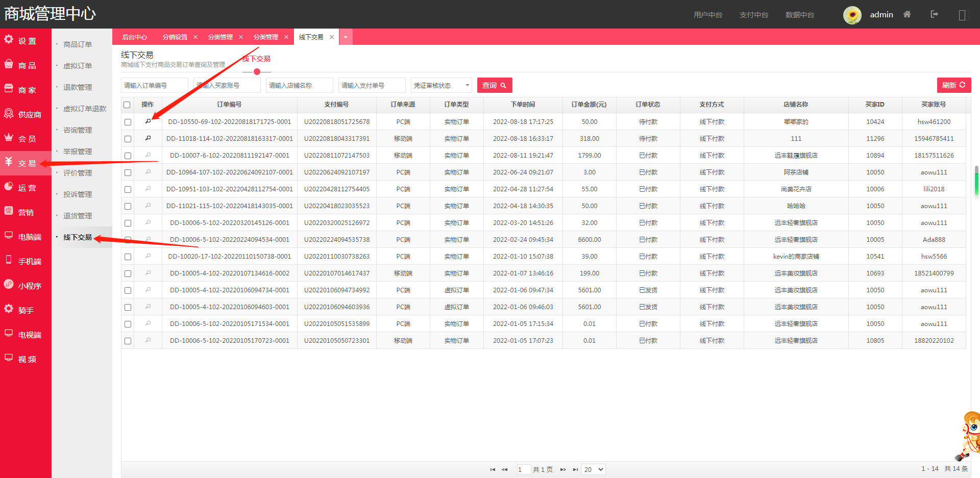980x478 pixels.
Task: Open the 电视端 screen icon
Action: click(9, 333)
